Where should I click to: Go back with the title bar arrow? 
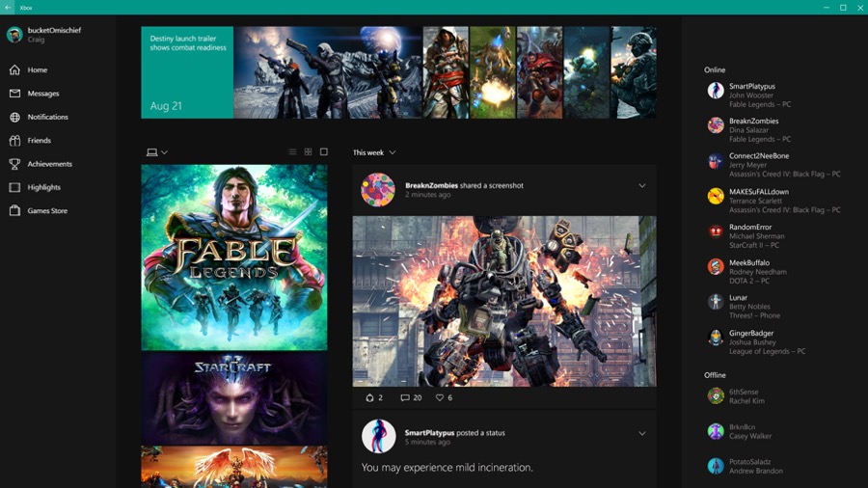click(8, 7)
